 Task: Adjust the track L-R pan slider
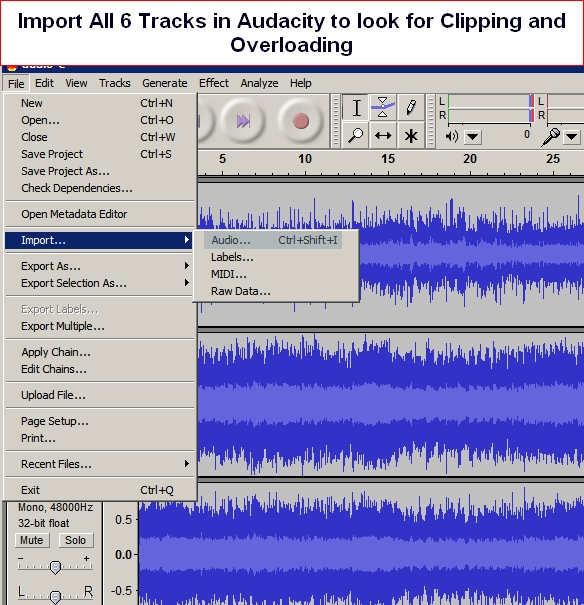tap(55, 596)
